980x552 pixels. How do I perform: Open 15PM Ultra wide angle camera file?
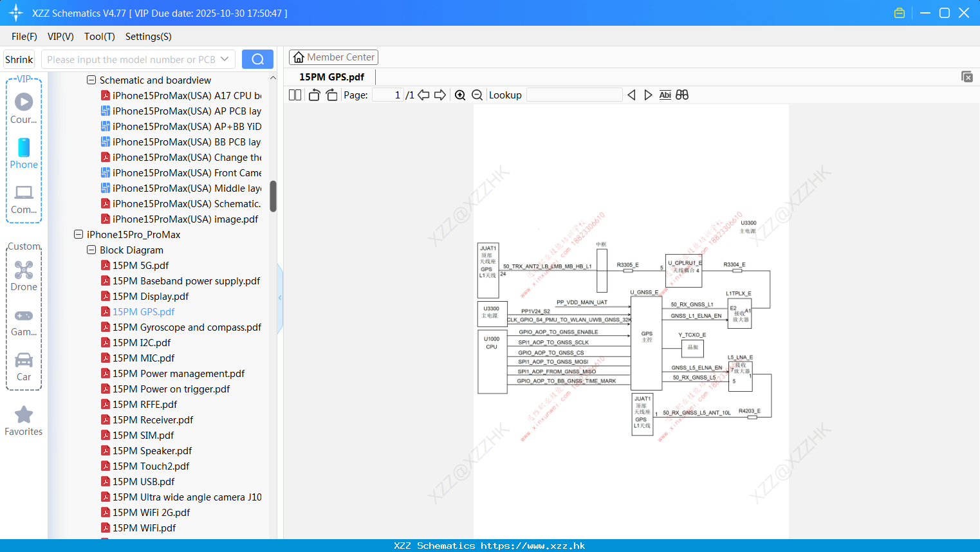187,497
